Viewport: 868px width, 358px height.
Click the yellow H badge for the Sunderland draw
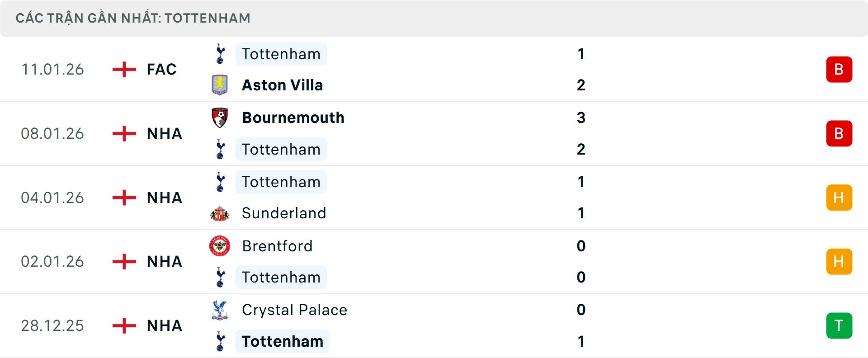(839, 198)
